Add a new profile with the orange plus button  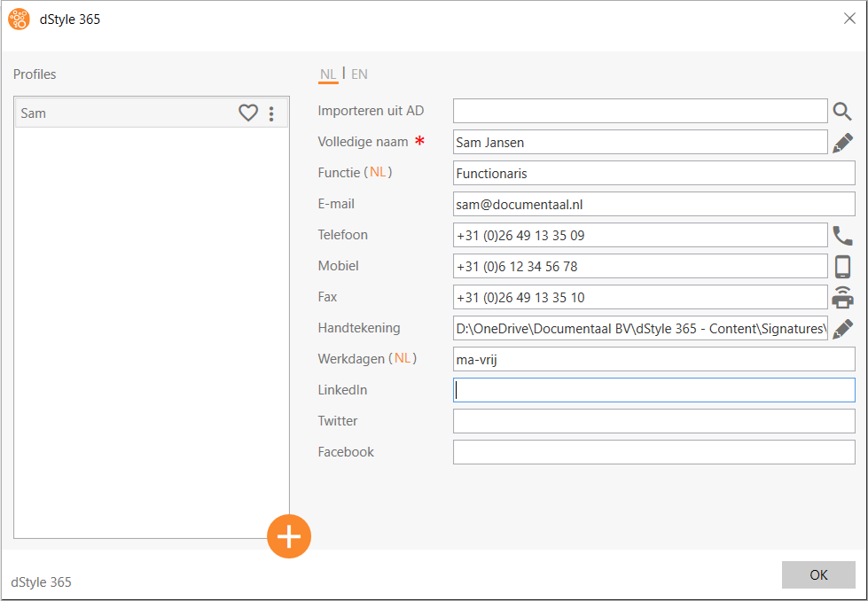(x=289, y=536)
